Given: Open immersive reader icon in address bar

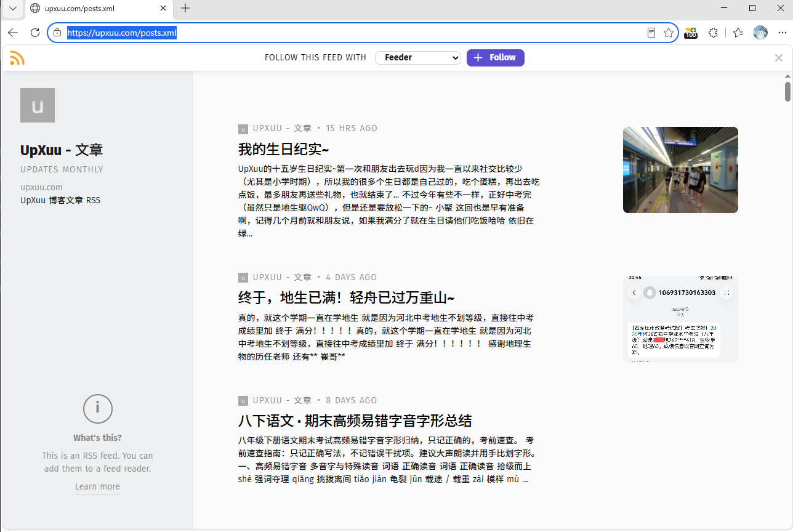Looking at the screenshot, I should (651, 33).
